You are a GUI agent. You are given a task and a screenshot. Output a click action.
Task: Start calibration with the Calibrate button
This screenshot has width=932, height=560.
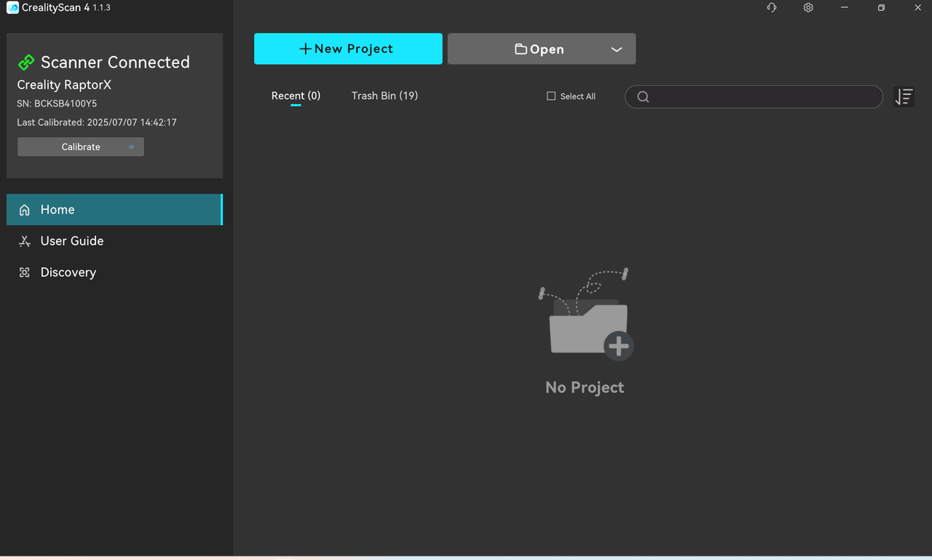pyautogui.click(x=81, y=147)
